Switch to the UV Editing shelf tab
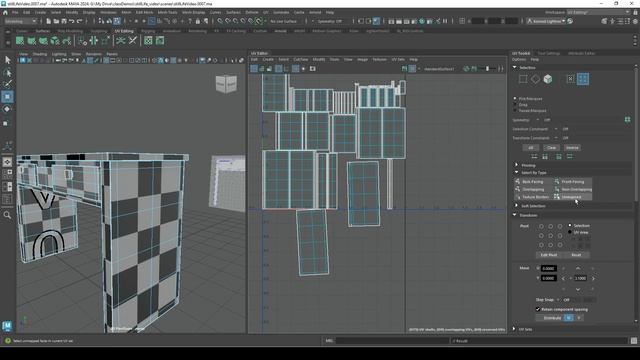The height and width of the screenshot is (360, 640). point(124,31)
